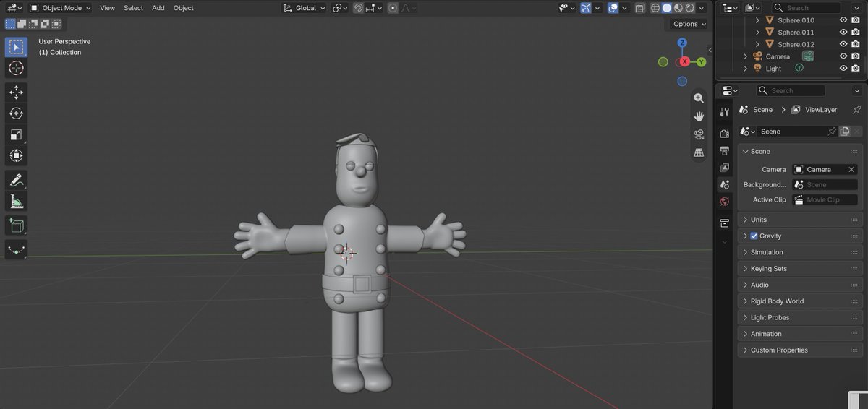The width and height of the screenshot is (868, 409).
Task: Open the pivot point dropdown
Action: pos(340,8)
